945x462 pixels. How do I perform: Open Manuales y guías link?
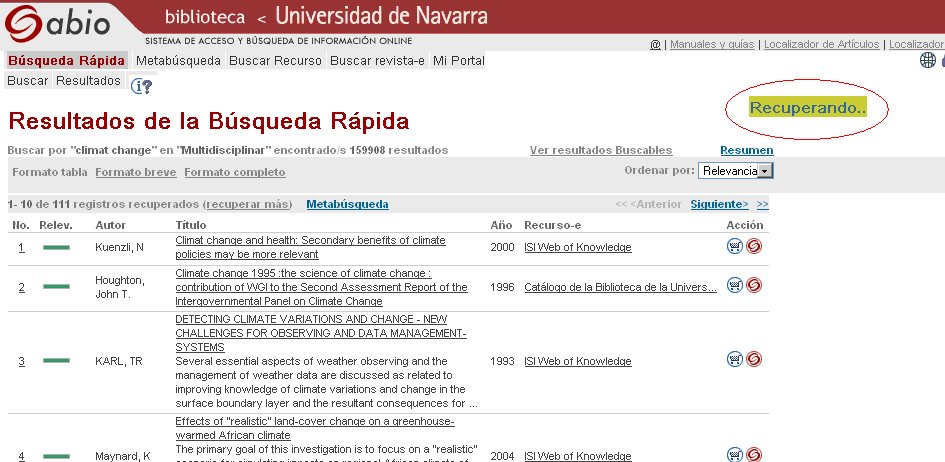[x=712, y=44]
